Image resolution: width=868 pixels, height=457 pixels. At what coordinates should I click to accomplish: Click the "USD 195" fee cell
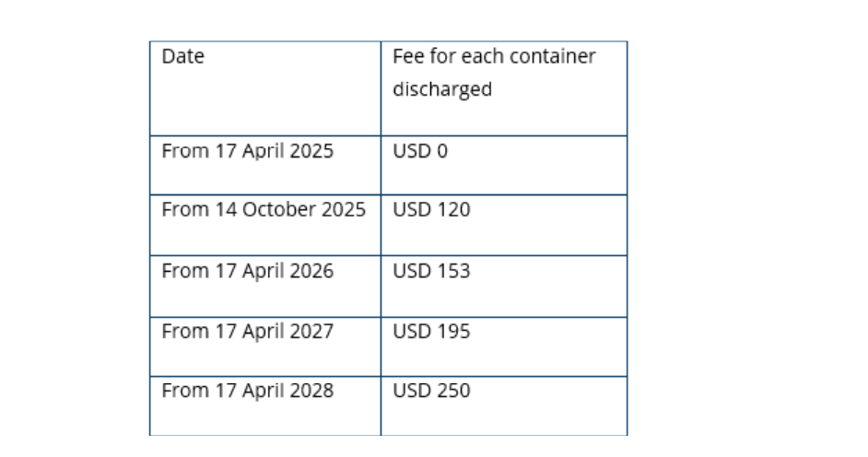[x=503, y=346]
